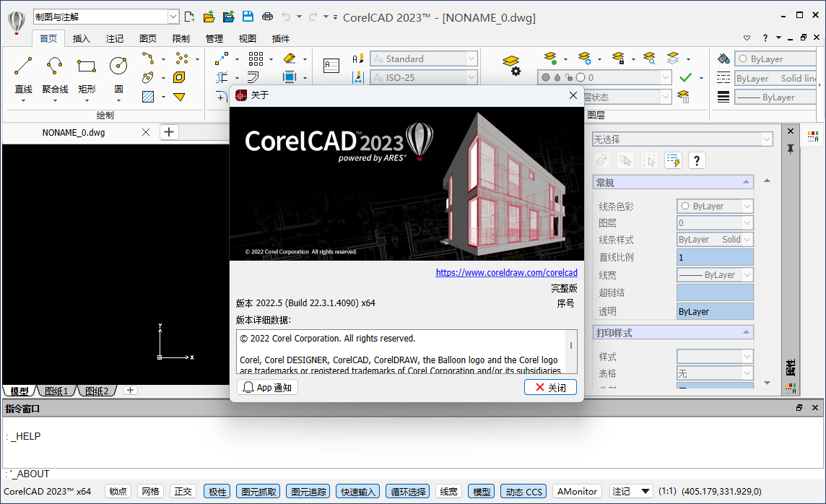
Task: Click the green checkmark layer icon
Action: pyautogui.click(x=685, y=78)
